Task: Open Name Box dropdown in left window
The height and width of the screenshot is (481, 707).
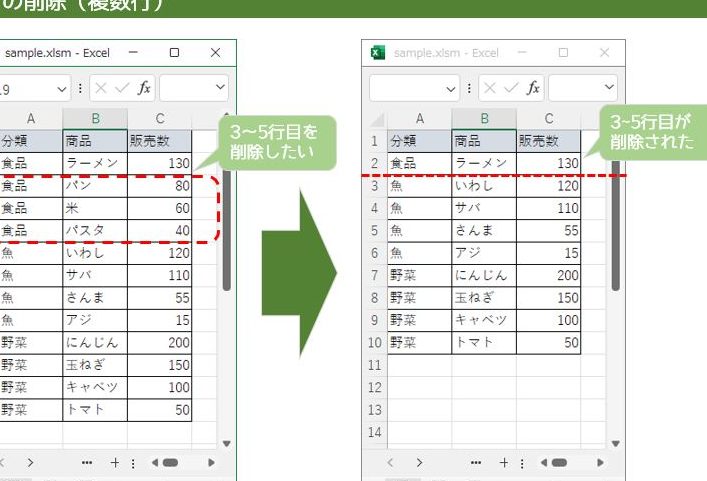Action: (62, 89)
